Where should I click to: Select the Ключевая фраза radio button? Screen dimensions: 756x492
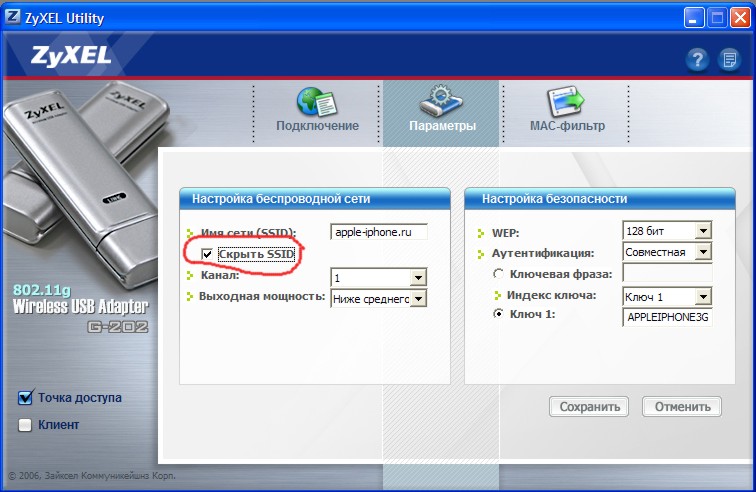tap(498, 274)
